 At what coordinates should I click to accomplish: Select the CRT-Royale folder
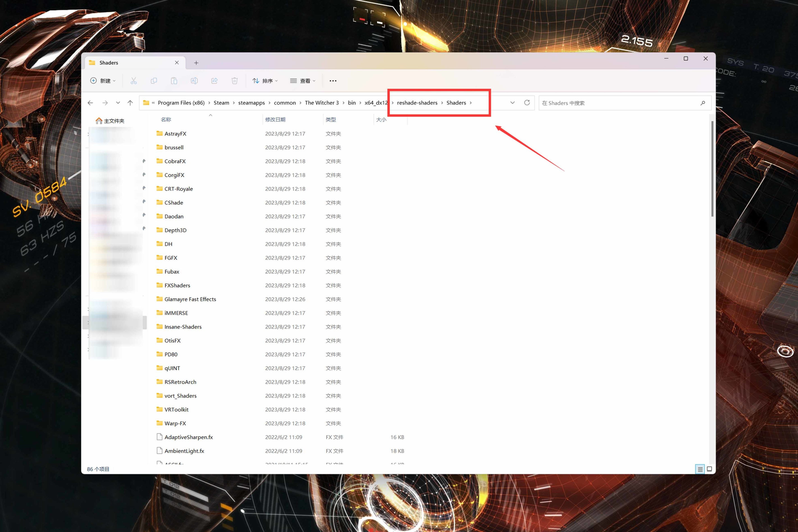point(178,189)
